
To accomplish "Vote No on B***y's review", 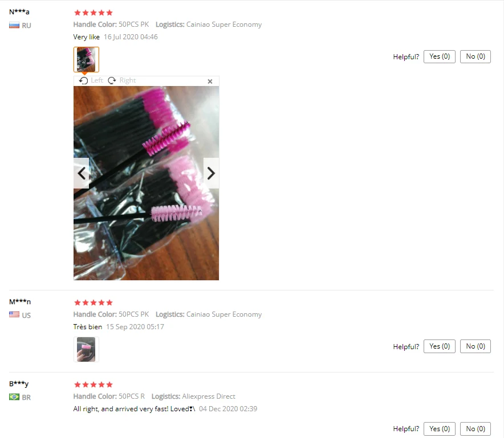I will pyautogui.click(x=475, y=429).
